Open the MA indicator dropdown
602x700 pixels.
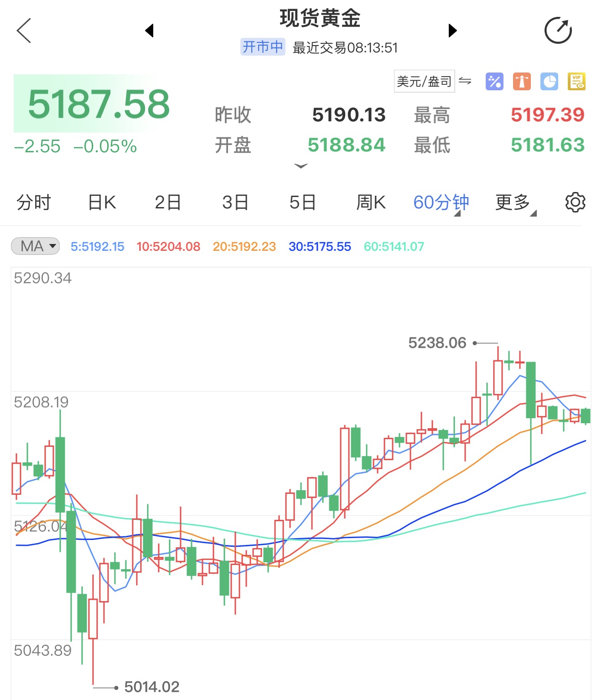[x=35, y=246]
